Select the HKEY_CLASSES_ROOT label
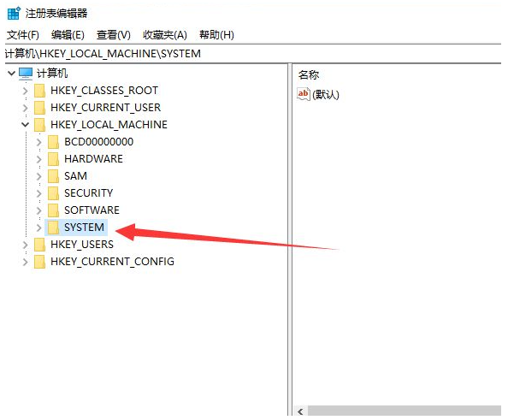Viewport: 508px width, 420px height. [104, 91]
